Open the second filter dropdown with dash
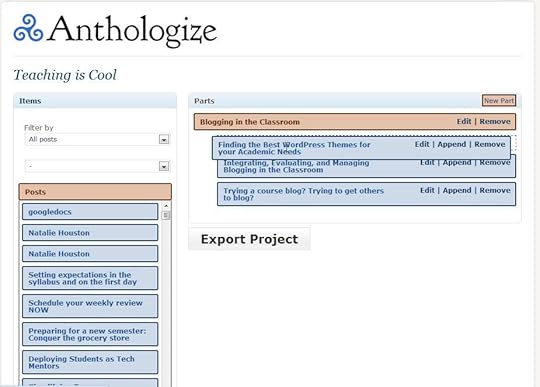 tap(97, 166)
